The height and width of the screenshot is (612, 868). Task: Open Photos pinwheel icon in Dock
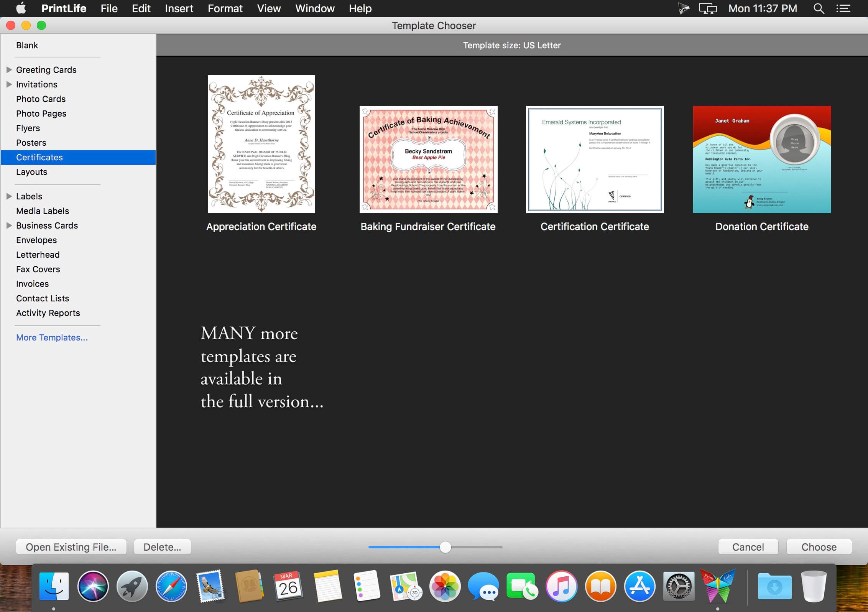point(445,586)
